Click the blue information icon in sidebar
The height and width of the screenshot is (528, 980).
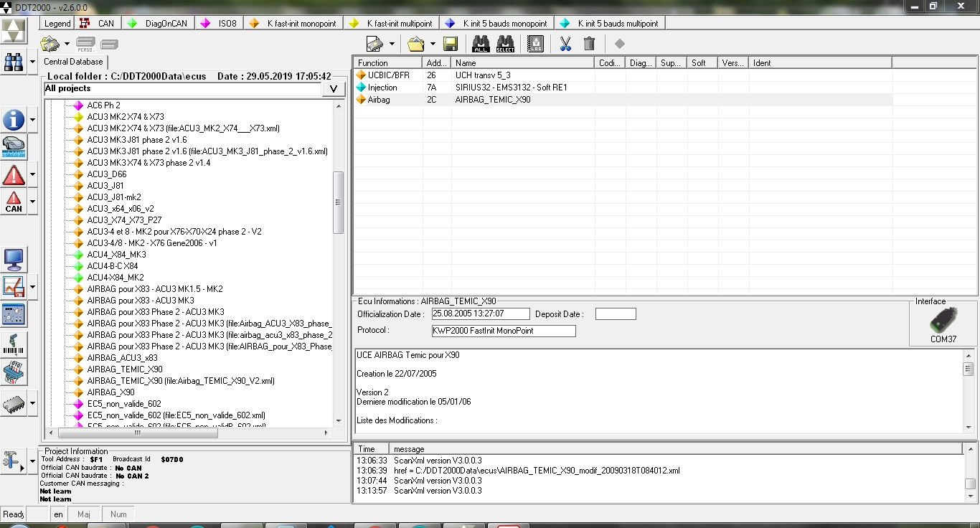[14, 120]
